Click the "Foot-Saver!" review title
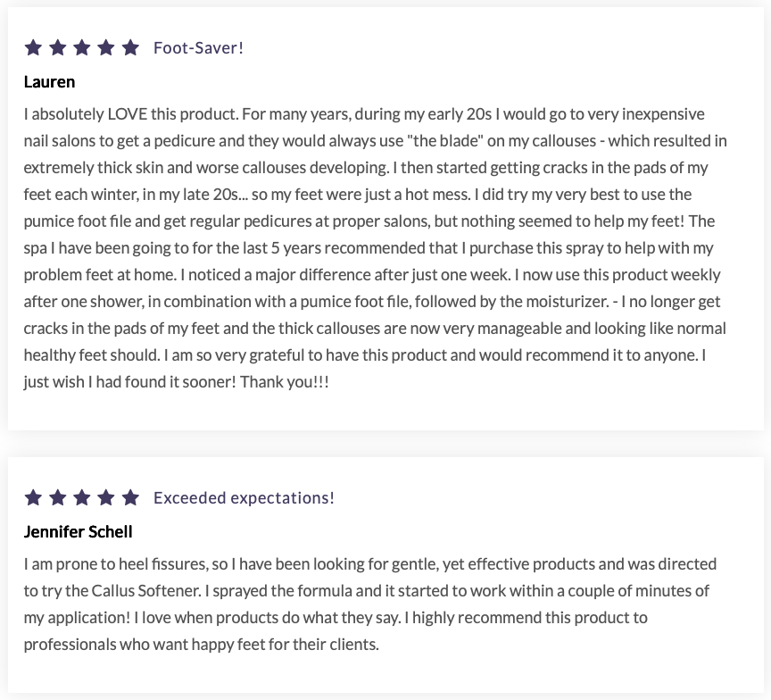This screenshot has width=771, height=700. [x=198, y=48]
